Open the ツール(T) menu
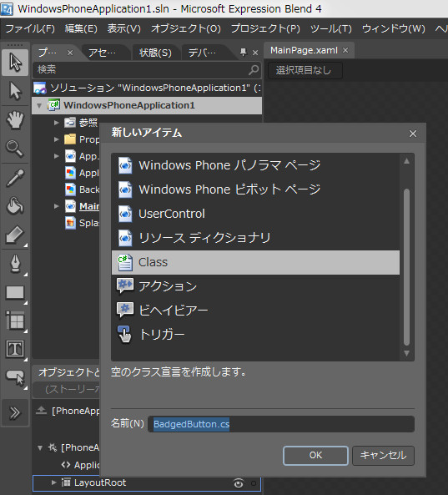Screen dimensions: 448x495 pyautogui.click(x=331, y=28)
